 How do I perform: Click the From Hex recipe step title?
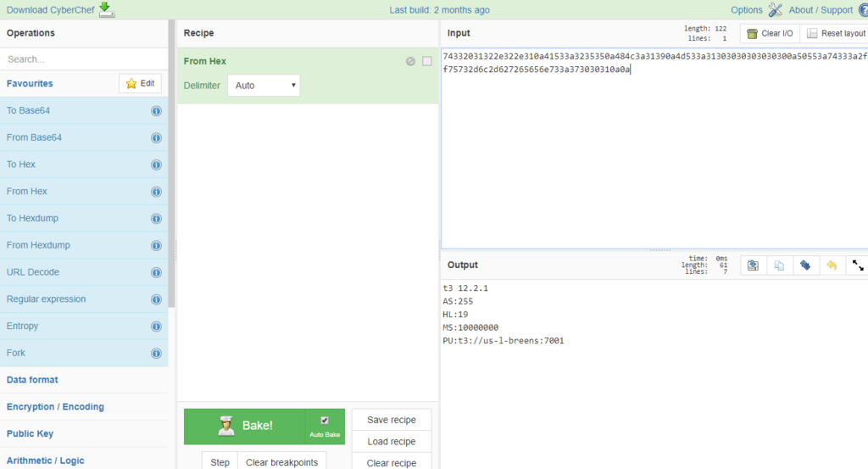click(205, 61)
